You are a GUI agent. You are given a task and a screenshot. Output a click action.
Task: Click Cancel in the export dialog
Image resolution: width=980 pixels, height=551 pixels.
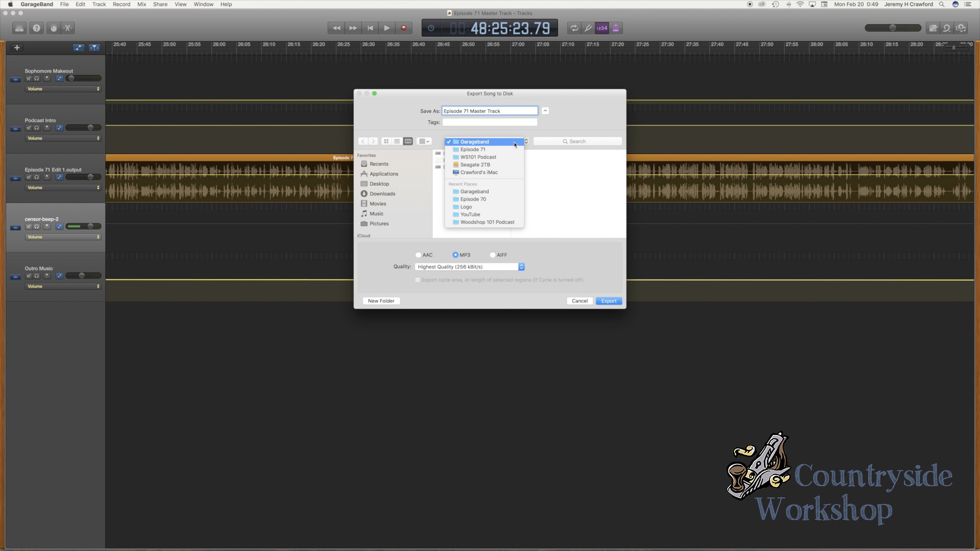coord(579,301)
